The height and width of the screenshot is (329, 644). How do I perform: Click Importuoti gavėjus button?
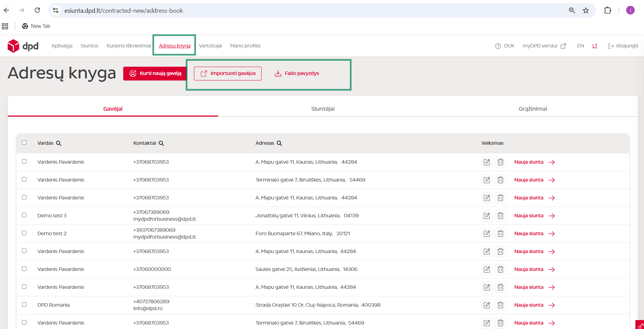point(228,74)
